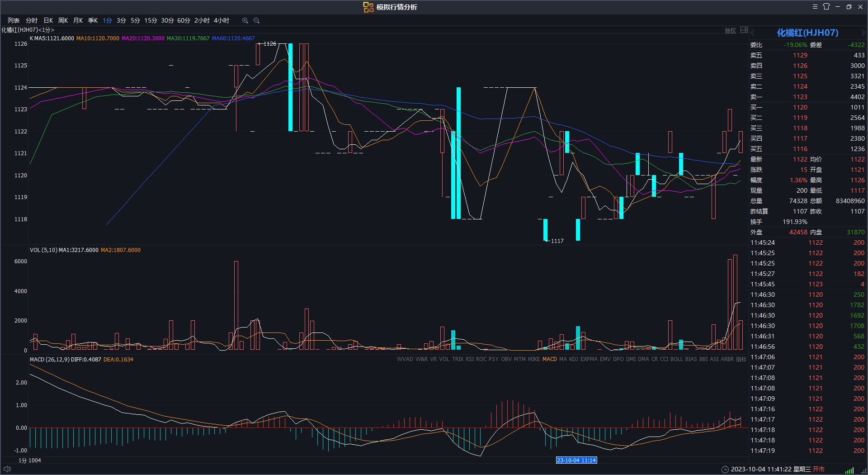Click the app logo in title bar
The image size is (868, 475).
[x=368, y=7]
